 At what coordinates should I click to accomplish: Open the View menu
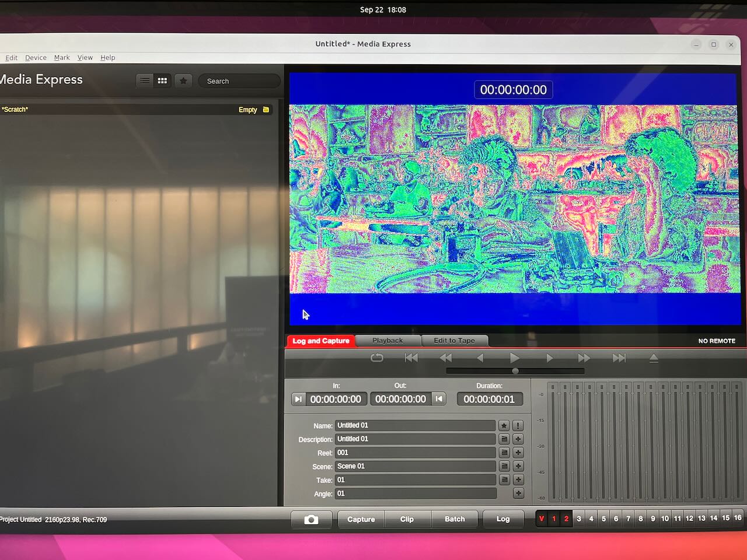[x=85, y=58]
